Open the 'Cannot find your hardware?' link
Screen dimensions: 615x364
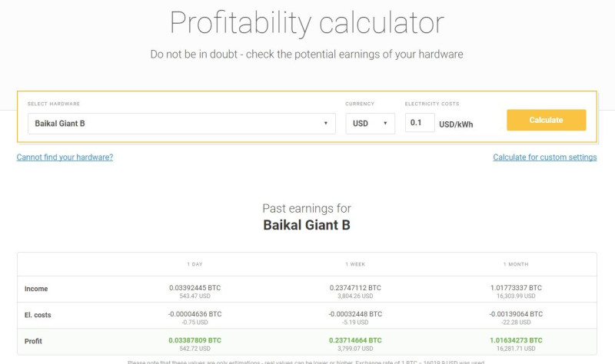pos(65,157)
